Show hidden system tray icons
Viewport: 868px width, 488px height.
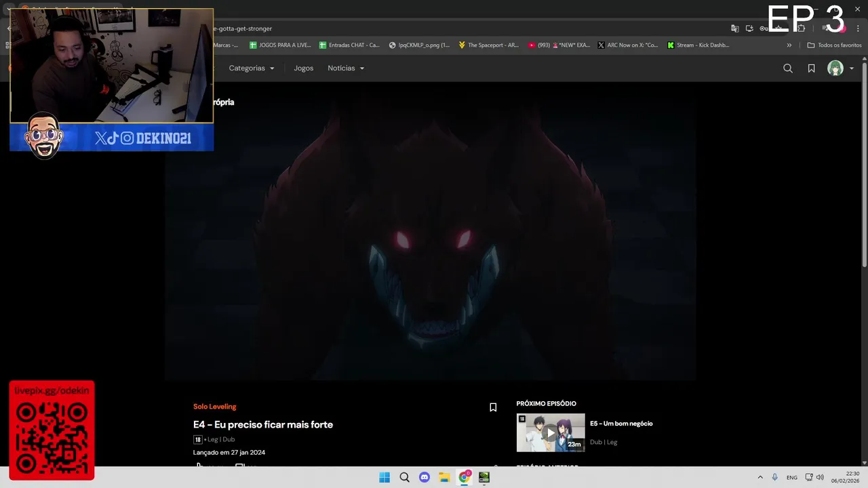[x=760, y=477]
